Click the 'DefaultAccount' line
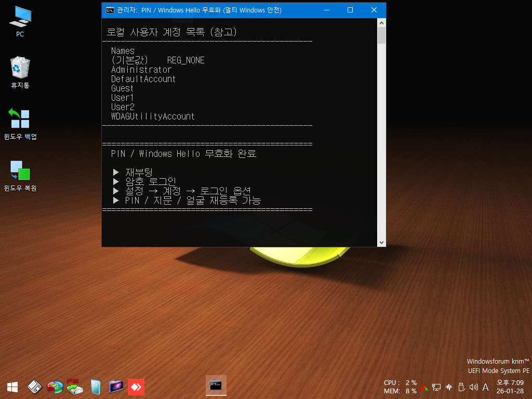 [143, 79]
